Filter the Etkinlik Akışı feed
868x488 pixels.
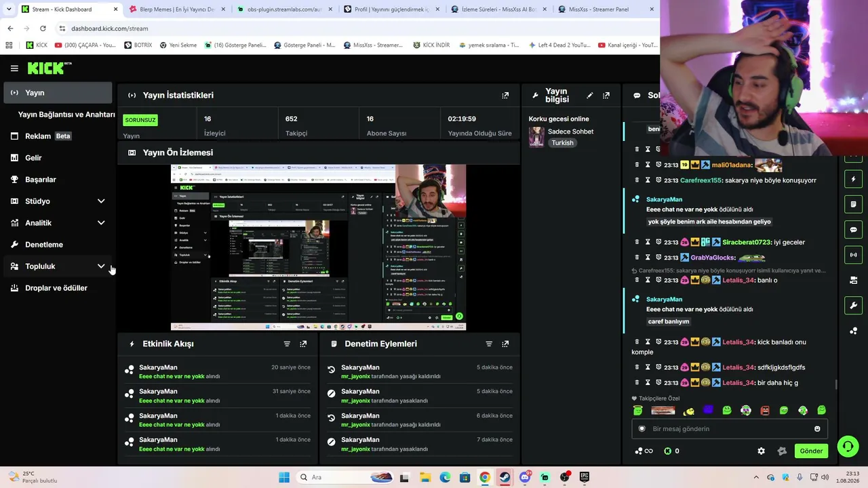(287, 344)
